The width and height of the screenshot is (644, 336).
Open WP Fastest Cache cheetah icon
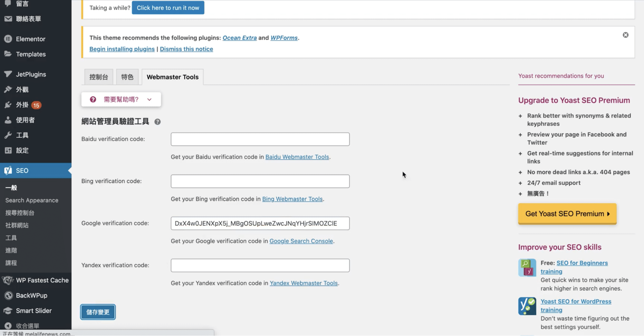point(8,280)
